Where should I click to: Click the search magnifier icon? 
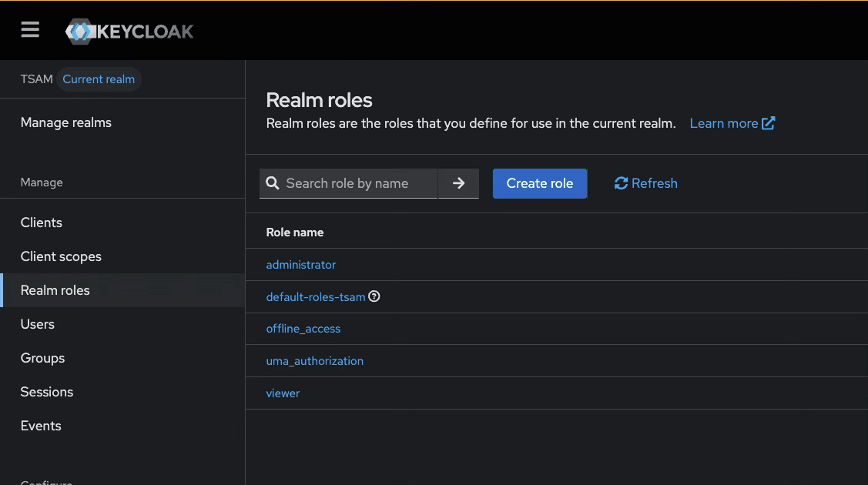pos(273,183)
